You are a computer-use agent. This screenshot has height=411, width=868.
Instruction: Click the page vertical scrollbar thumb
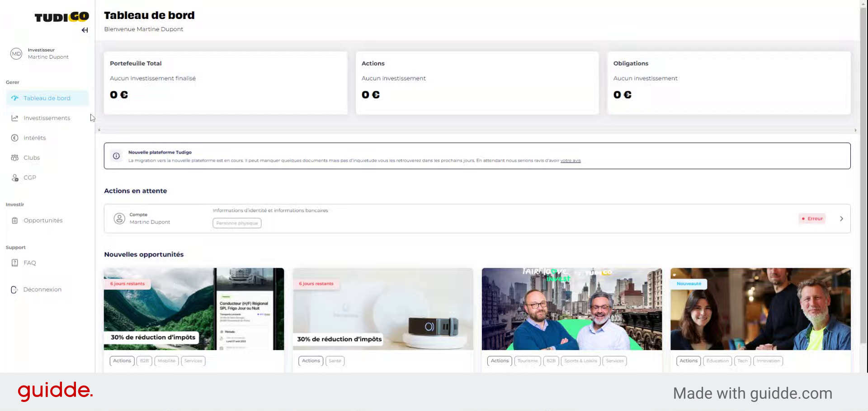pos(864,176)
